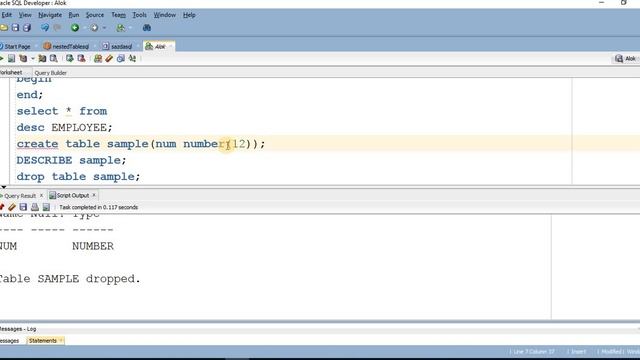Screen dimensions: 640x360
Task: Click the Run Script icon in worksheet toolbar
Action: click(x=11, y=59)
